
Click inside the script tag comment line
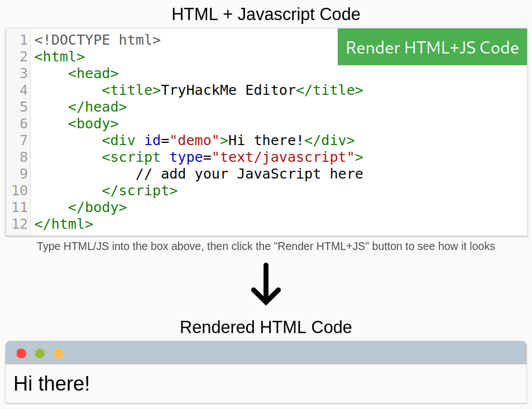[250, 174]
